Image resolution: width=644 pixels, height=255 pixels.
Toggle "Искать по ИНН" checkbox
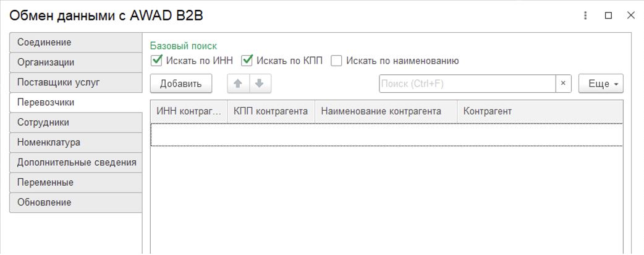pyautogui.click(x=157, y=61)
